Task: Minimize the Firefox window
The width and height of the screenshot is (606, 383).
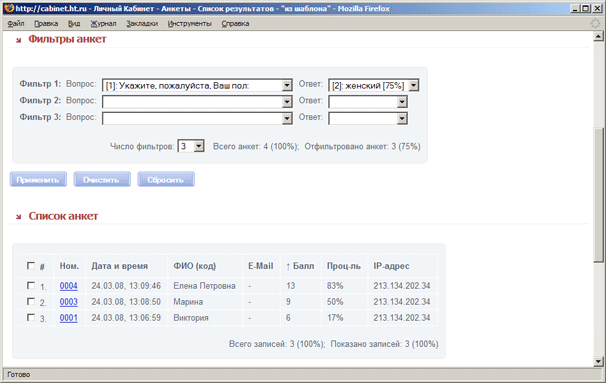Action: tap(575, 8)
